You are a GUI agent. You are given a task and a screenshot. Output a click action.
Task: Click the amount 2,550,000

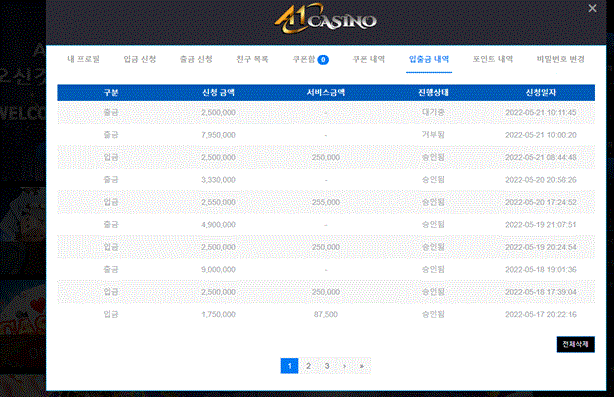tap(219, 202)
